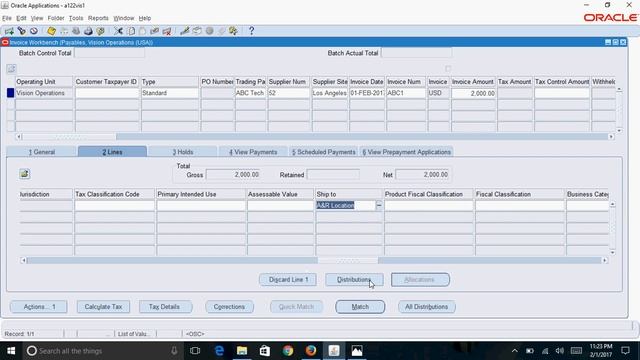Click the Paste toolbar icon
The height and width of the screenshot is (360, 640).
142,31
